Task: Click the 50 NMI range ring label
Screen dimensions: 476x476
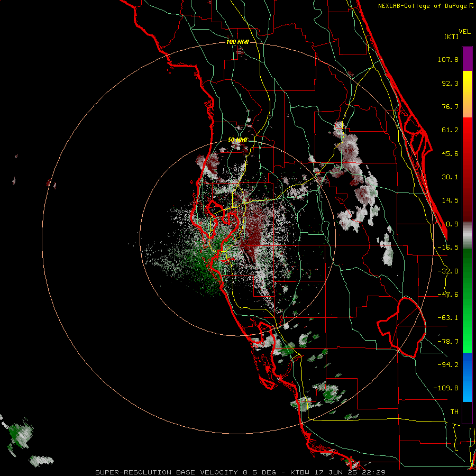Action: [x=237, y=140]
